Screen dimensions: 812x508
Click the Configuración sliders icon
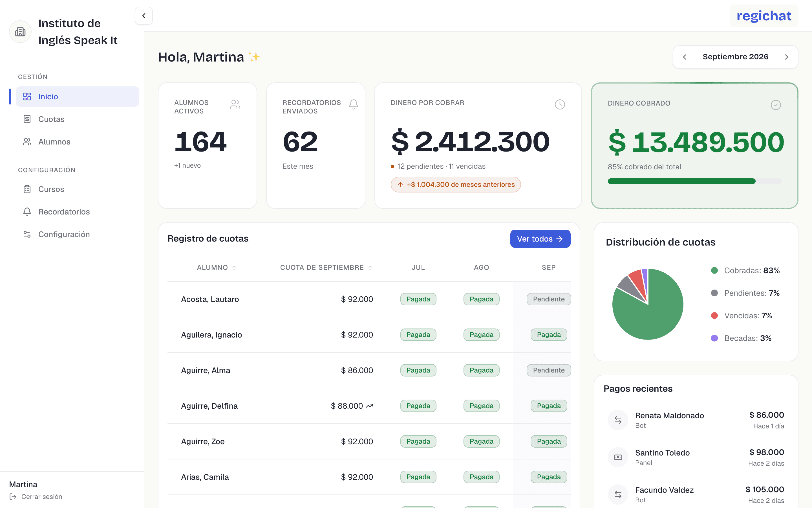[x=27, y=234]
